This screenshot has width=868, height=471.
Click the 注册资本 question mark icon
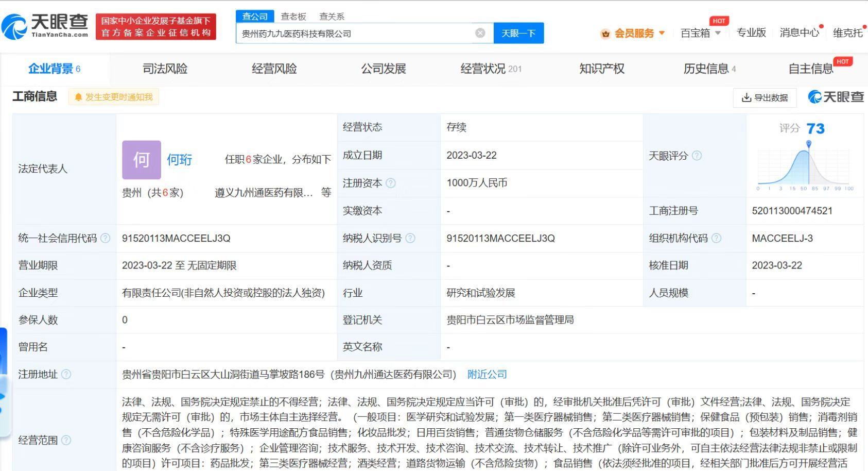(390, 183)
